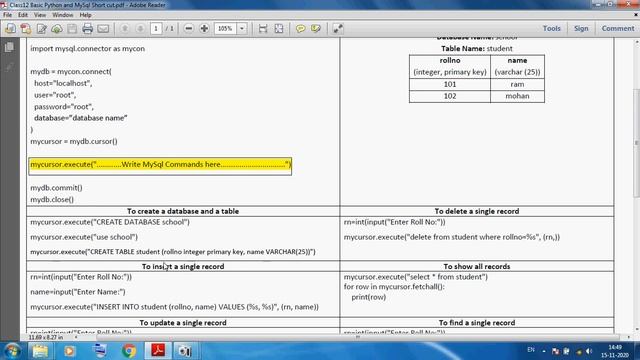Click the vertical scrollbar thumb

coord(636,143)
